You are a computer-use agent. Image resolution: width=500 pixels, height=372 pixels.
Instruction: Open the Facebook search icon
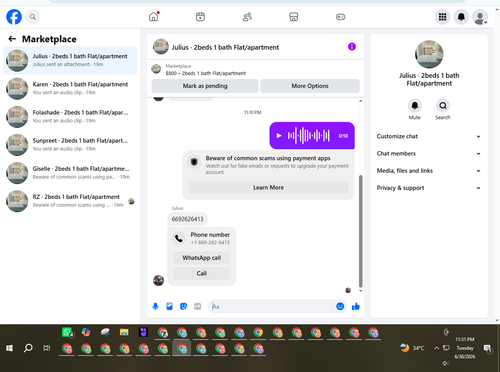pos(33,17)
